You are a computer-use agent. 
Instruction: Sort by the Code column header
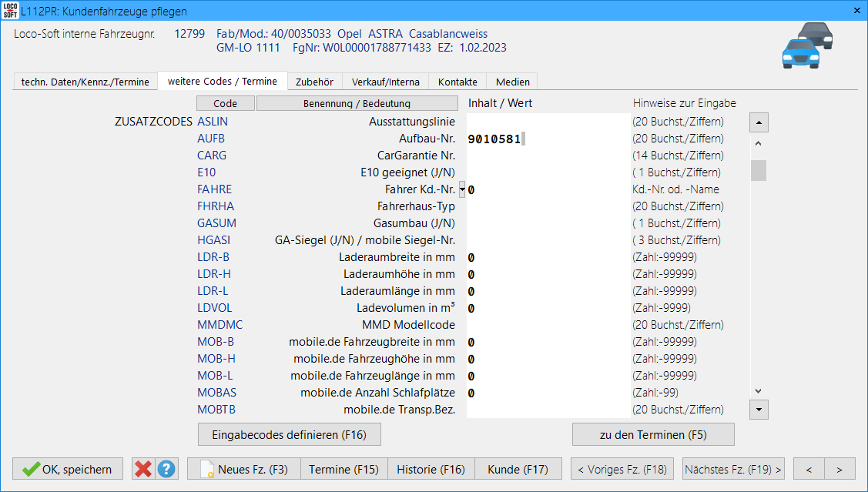click(225, 103)
